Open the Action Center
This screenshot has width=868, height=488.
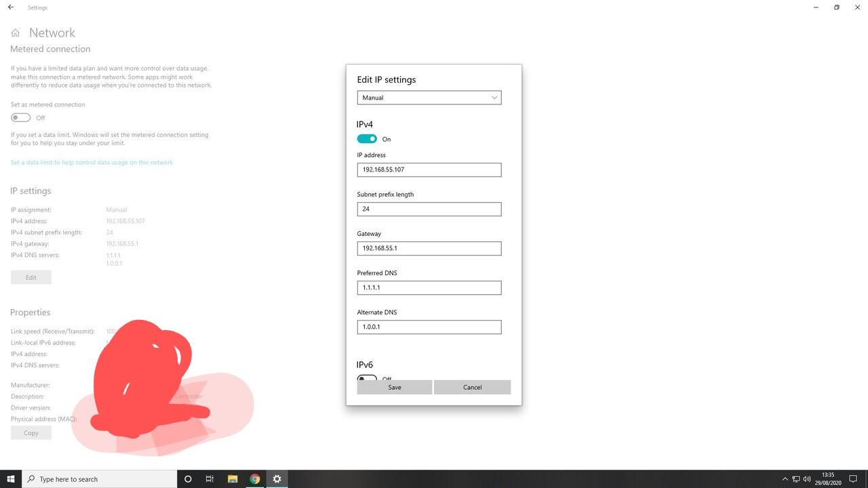[x=853, y=479]
